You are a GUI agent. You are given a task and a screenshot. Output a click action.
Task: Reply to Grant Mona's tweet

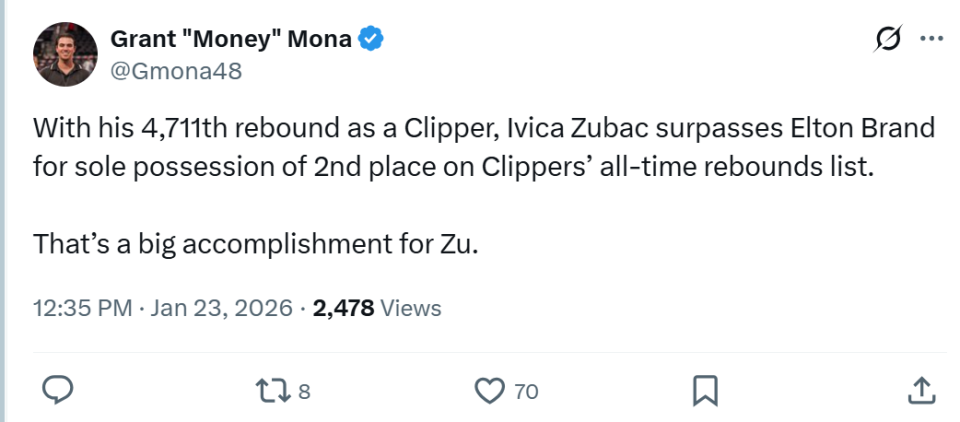pyautogui.click(x=59, y=391)
